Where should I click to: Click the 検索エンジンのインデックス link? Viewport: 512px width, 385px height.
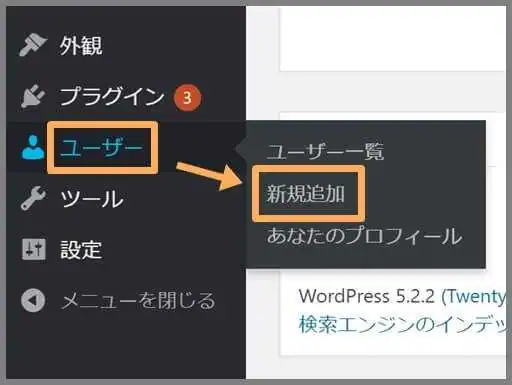click(x=403, y=324)
